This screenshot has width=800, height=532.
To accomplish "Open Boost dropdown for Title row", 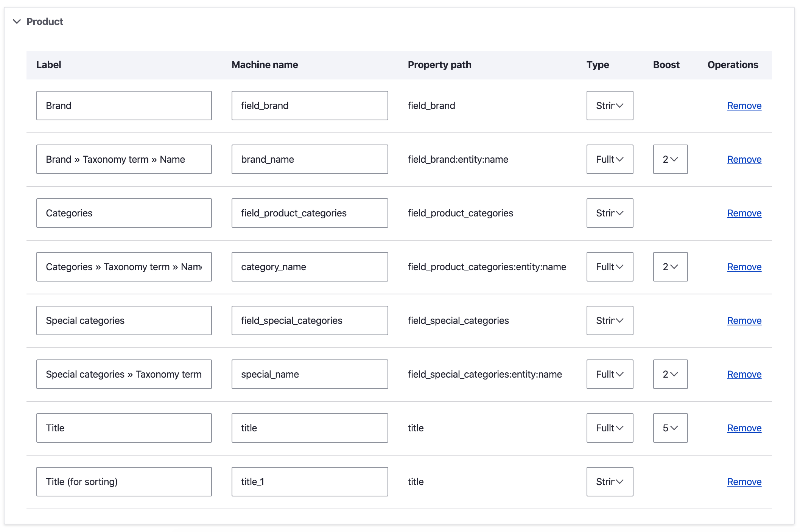I will [670, 428].
